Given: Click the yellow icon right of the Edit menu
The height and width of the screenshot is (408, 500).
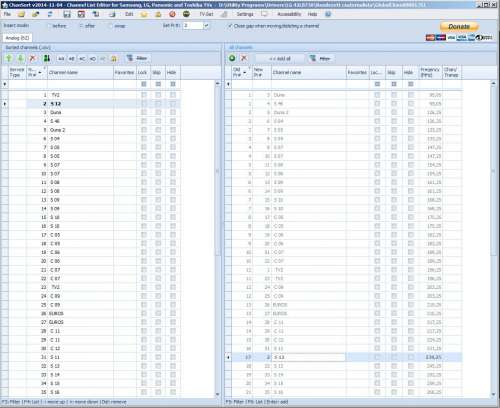Looking at the screenshot, I should click(x=144, y=14).
